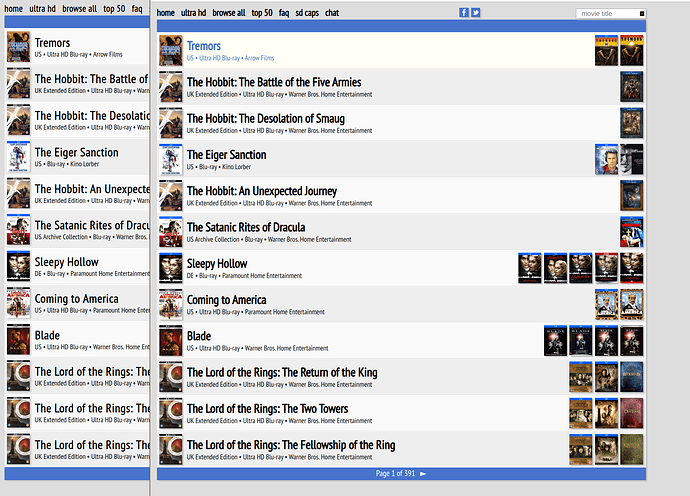Image resolution: width=690 pixels, height=496 pixels.
Task: Click the Twitter icon in header
Action: click(x=476, y=13)
